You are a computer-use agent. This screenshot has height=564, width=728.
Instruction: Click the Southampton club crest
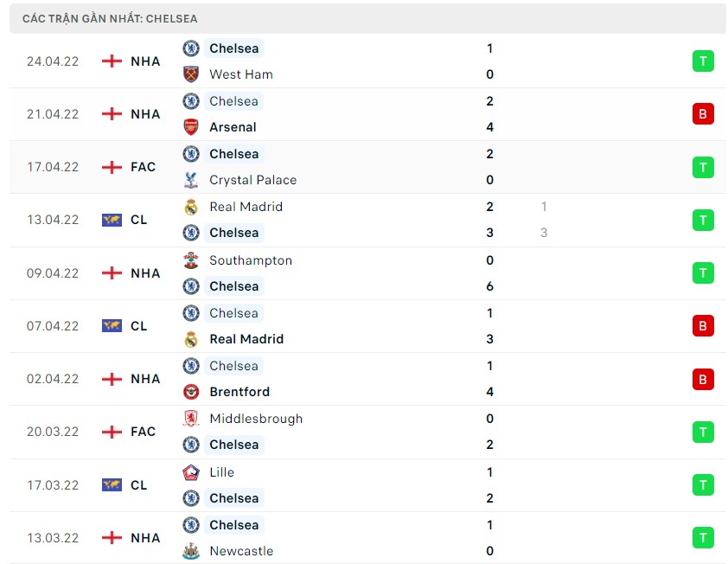[x=191, y=260]
